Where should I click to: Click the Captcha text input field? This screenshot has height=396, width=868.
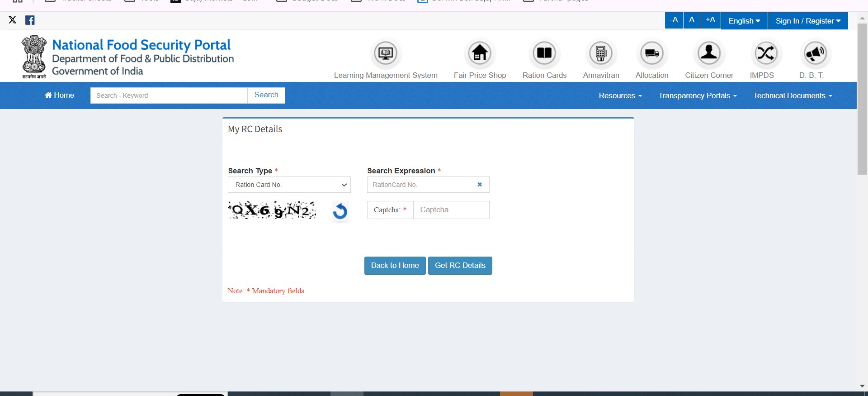click(x=451, y=210)
